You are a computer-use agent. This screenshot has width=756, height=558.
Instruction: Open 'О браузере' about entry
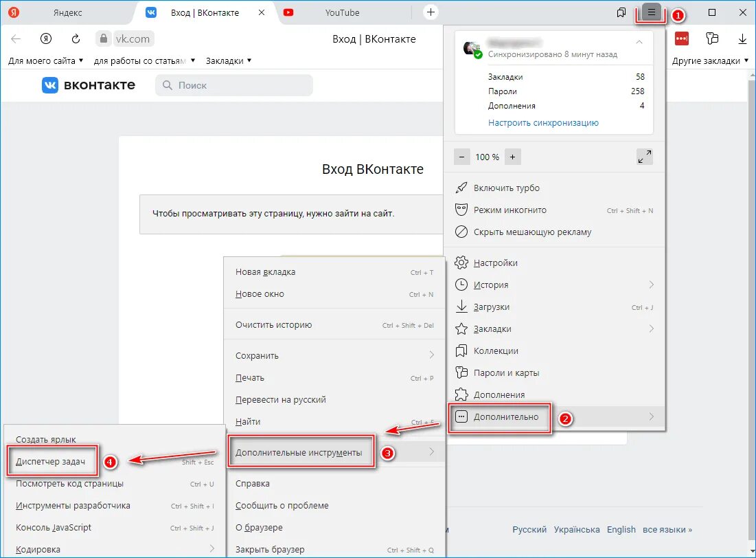pos(334,527)
